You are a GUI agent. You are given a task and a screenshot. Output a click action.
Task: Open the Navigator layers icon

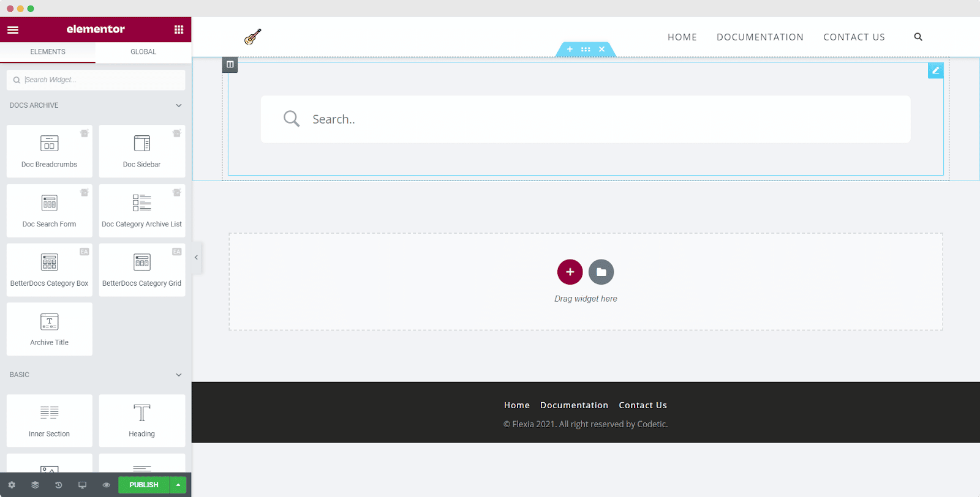click(x=35, y=485)
